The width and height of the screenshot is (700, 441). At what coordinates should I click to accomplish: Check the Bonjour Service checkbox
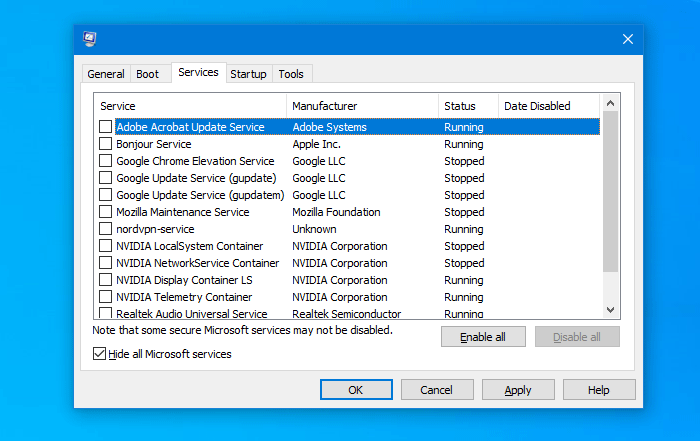tap(106, 144)
